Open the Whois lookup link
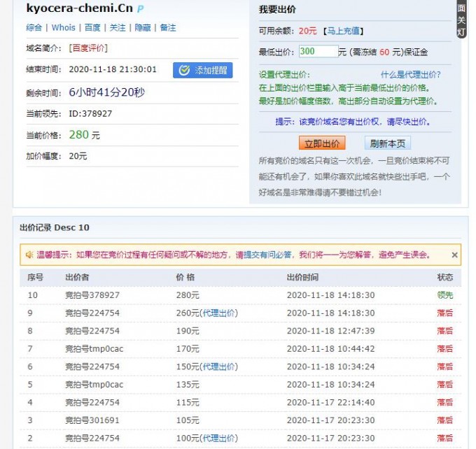Screen dimensions: 476x449 pos(64,28)
